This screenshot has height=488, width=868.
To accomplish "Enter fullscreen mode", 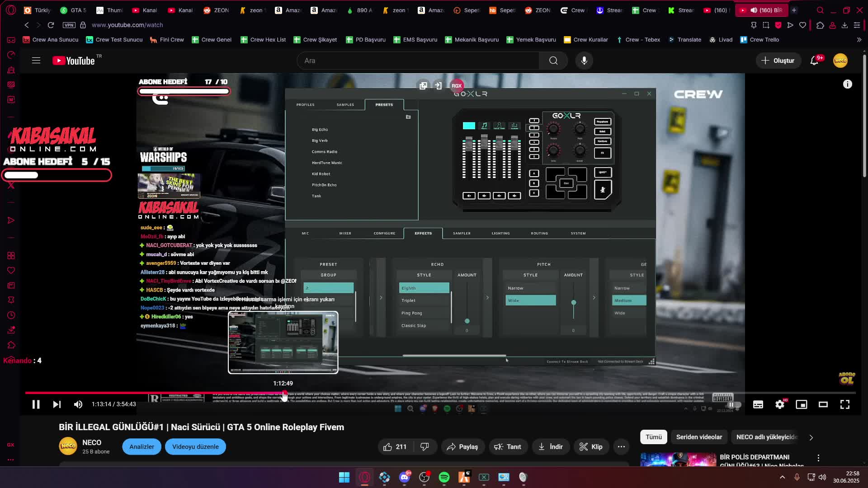I will point(845,404).
